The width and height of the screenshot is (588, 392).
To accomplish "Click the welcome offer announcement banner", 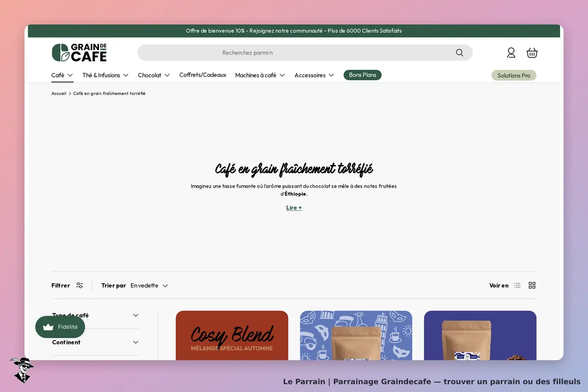I will (294, 31).
